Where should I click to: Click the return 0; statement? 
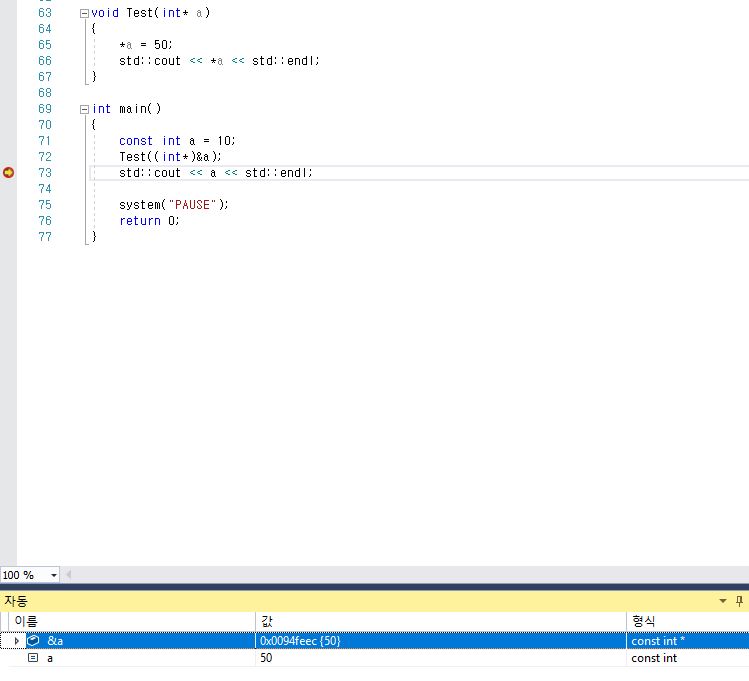pyautogui.click(x=149, y=221)
